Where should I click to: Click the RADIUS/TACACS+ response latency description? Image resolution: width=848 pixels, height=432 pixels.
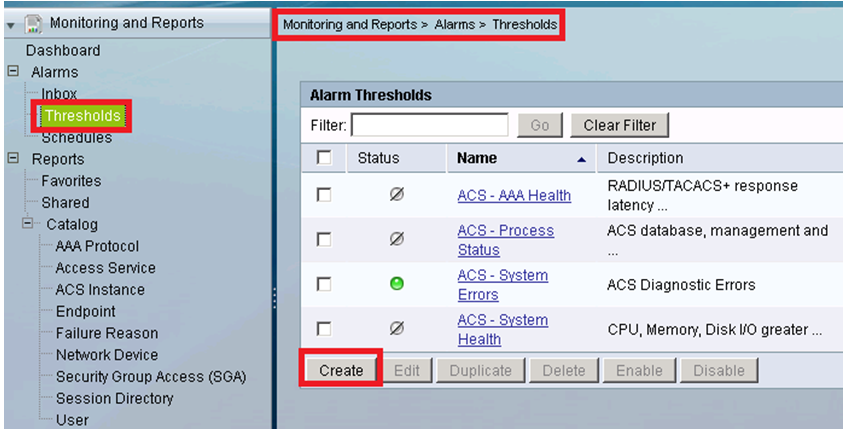pyautogui.click(x=703, y=195)
